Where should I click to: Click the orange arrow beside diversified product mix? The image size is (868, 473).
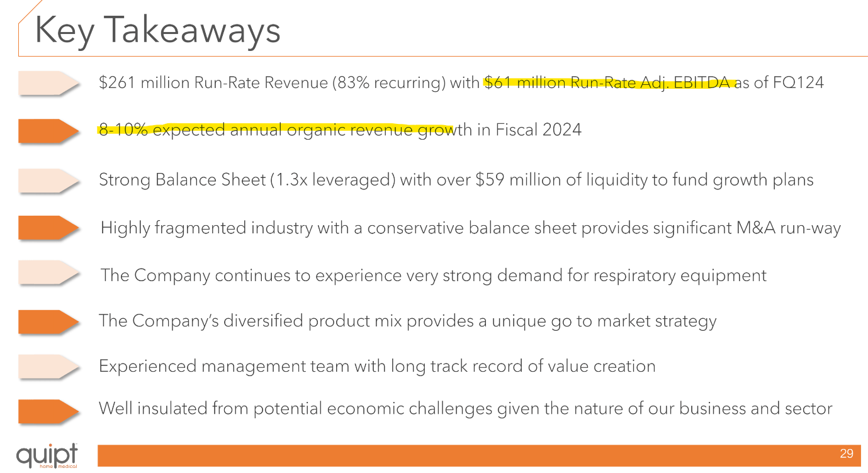(x=48, y=321)
